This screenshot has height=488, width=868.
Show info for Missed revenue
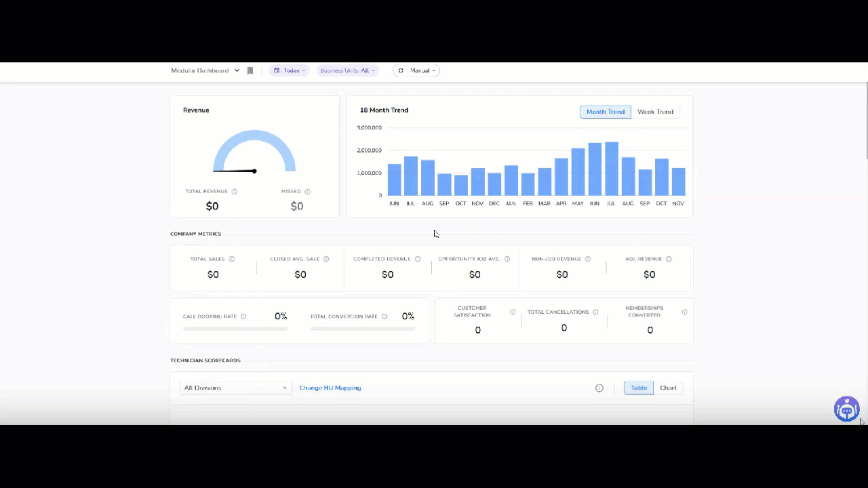point(307,192)
